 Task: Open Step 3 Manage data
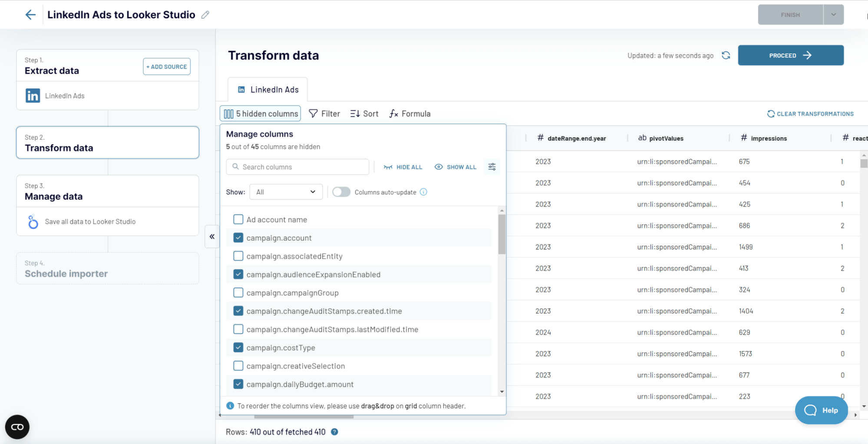pos(108,191)
